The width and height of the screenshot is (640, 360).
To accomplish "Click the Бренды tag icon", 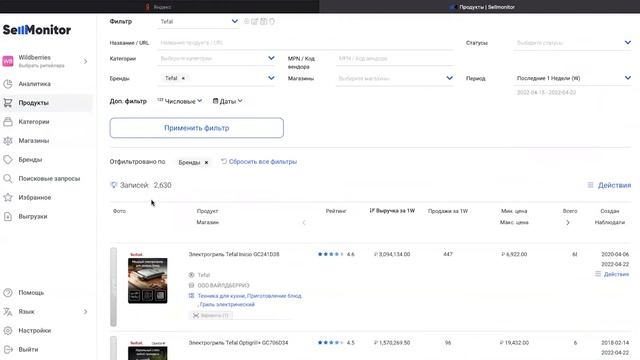I will [8, 160].
